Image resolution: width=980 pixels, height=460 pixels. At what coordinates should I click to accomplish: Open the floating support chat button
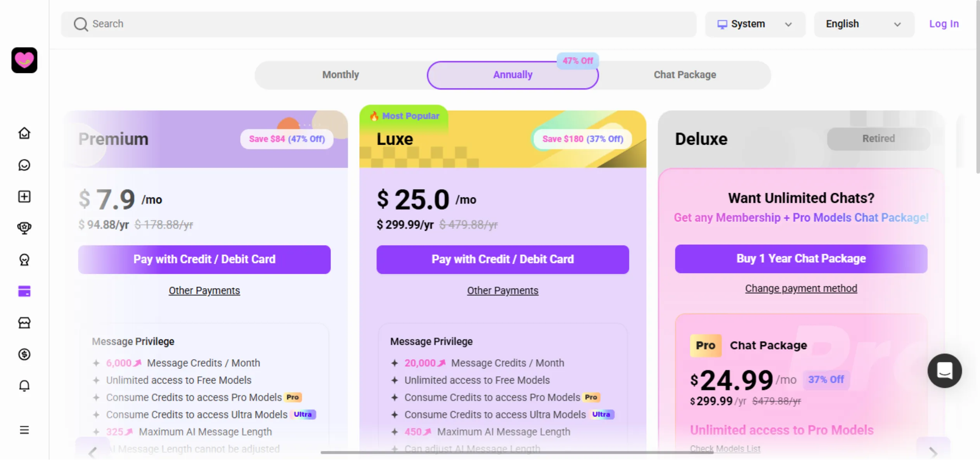tap(944, 370)
